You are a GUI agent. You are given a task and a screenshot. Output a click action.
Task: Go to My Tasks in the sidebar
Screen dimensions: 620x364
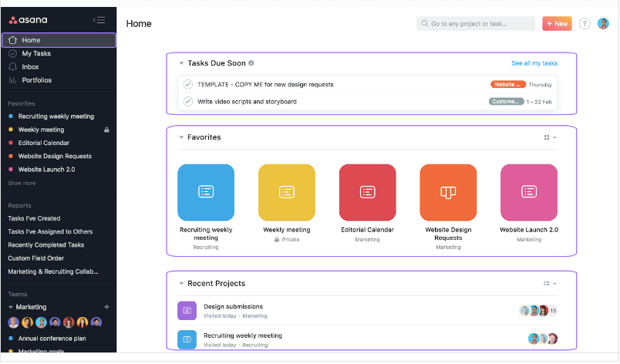(x=36, y=53)
